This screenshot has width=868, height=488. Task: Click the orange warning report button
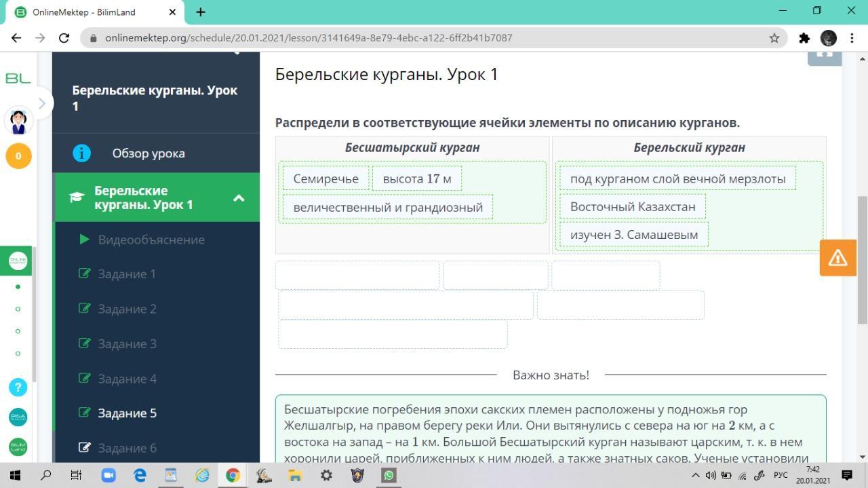(x=837, y=258)
